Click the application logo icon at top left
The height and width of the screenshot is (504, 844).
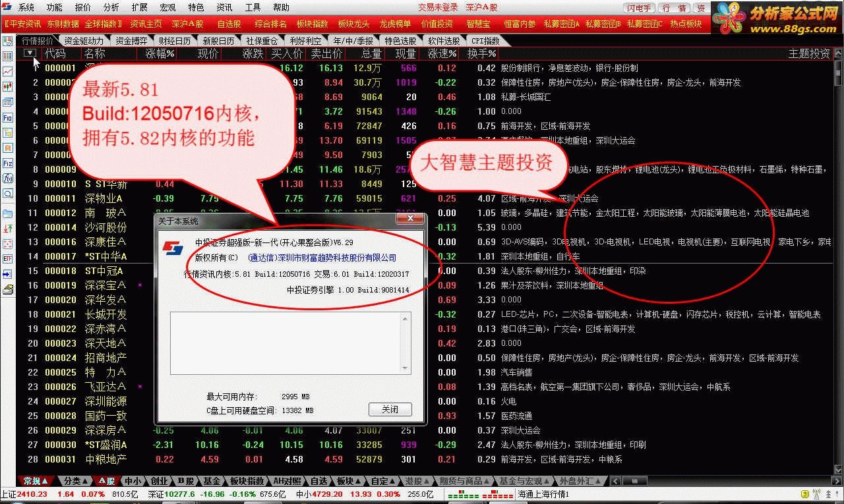7,8
